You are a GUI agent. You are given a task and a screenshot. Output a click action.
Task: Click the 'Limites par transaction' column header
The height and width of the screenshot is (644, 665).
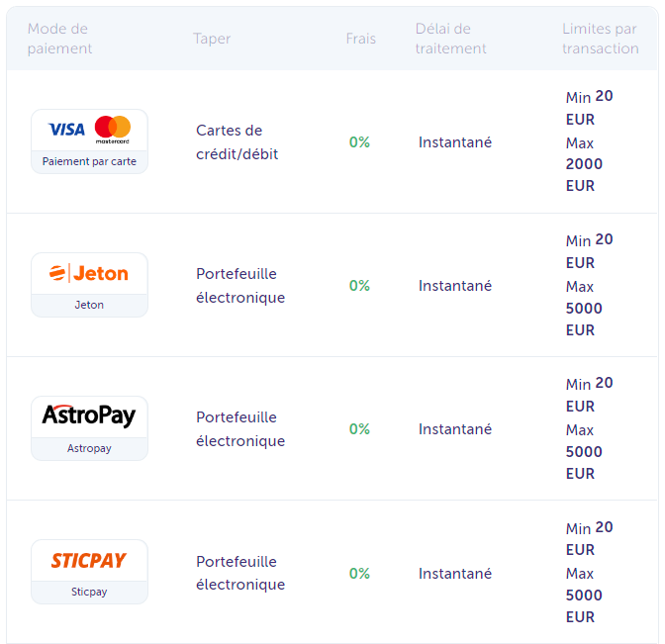tap(600, 39)
